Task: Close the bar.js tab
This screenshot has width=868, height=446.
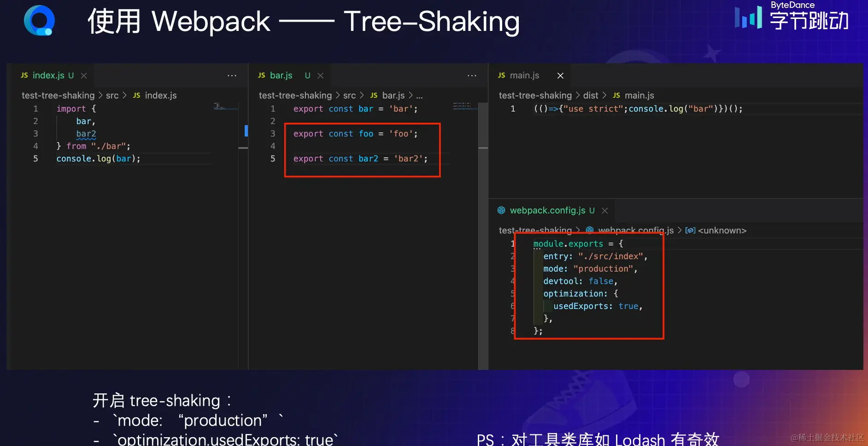Action: (x=321, y=76)
